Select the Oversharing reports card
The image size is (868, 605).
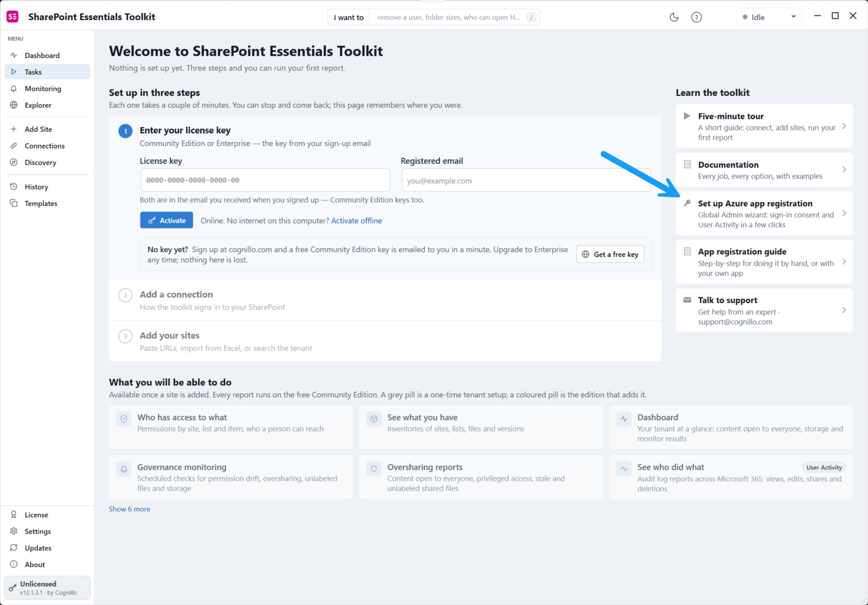click(481, 477)
